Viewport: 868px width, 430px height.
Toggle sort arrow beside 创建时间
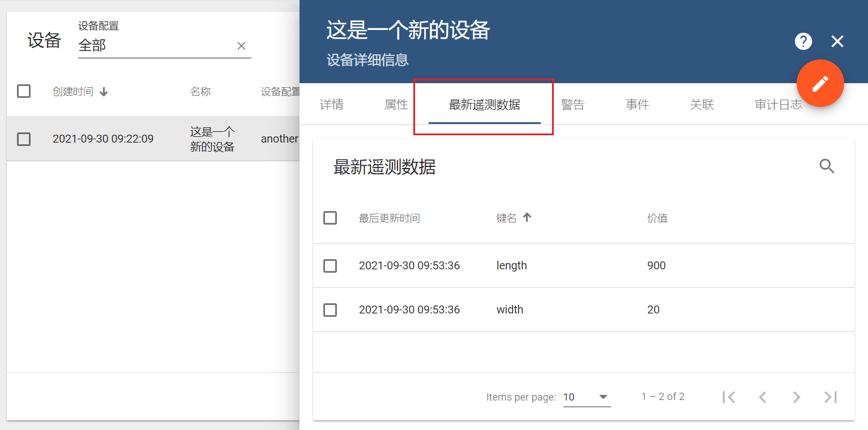pos(104,92)
